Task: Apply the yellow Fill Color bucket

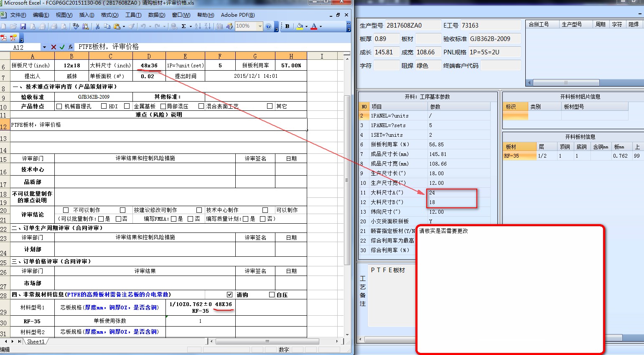Action: [x=300, y=26]
